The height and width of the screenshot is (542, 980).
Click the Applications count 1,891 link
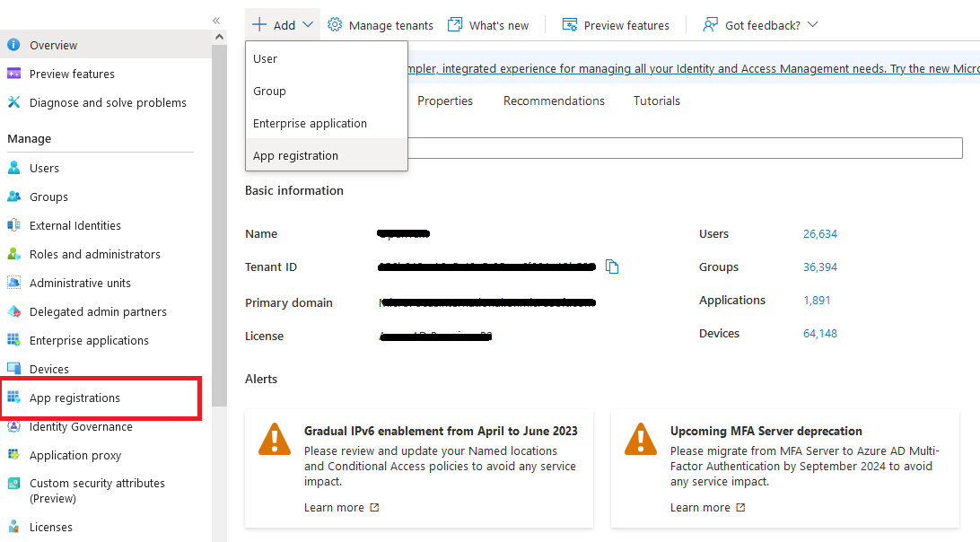(x=817, y=300)
